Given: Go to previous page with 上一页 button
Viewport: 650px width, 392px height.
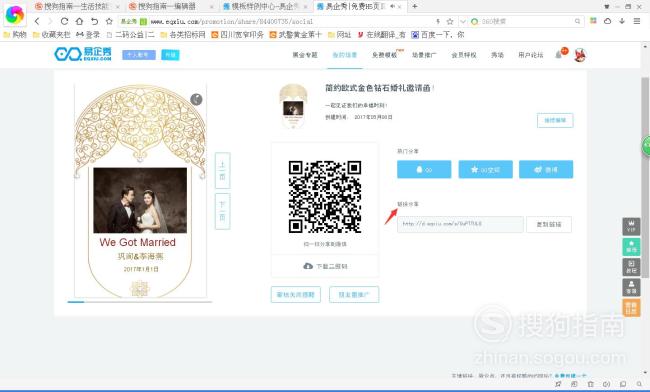Looking at the screenshot, I should point(223,171).
